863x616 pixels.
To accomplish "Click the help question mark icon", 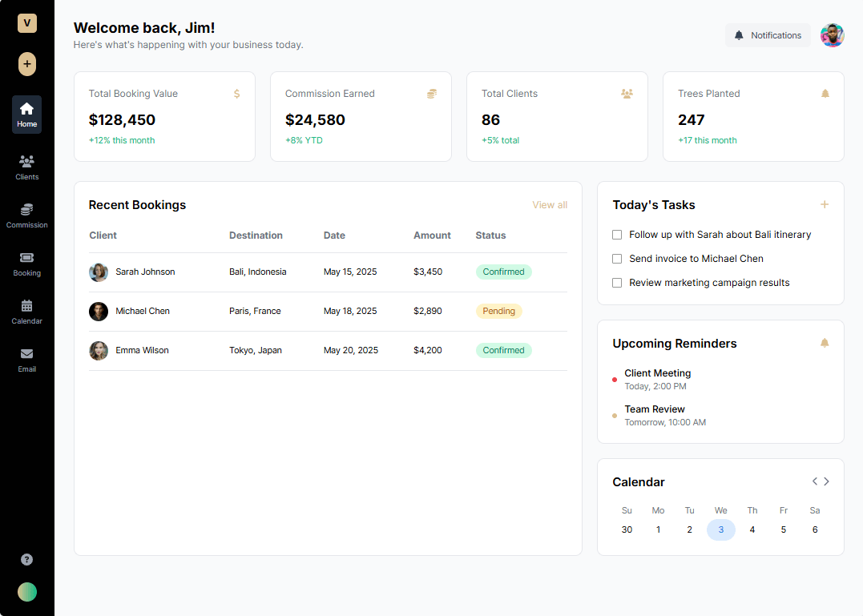I will coord(26,559).
